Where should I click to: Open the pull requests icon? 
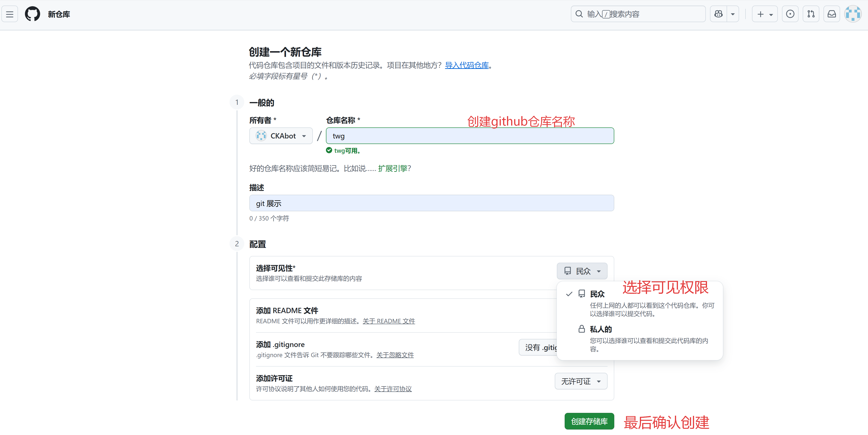click(x=811, y=14)
